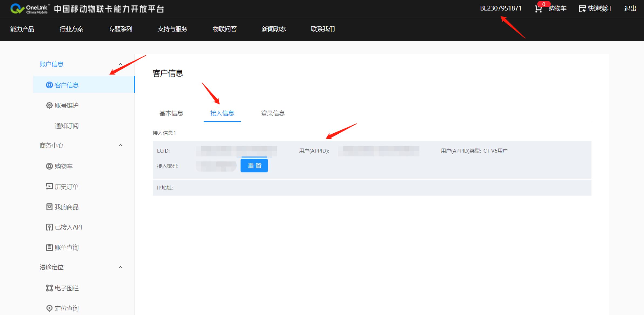Collapse the 账户信息 section chevron
Viewport: 644px width, 333px height.
pyautogui.click(x=121, y=64)
